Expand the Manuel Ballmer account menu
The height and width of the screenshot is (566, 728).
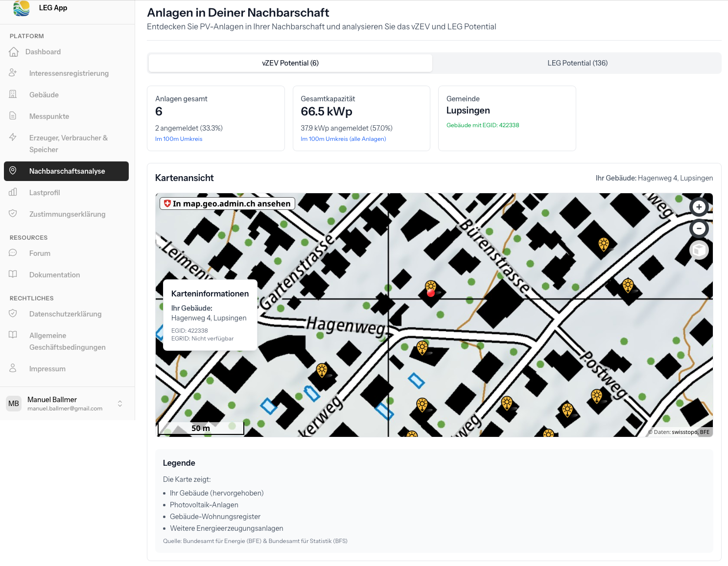(x=120, y=404)
